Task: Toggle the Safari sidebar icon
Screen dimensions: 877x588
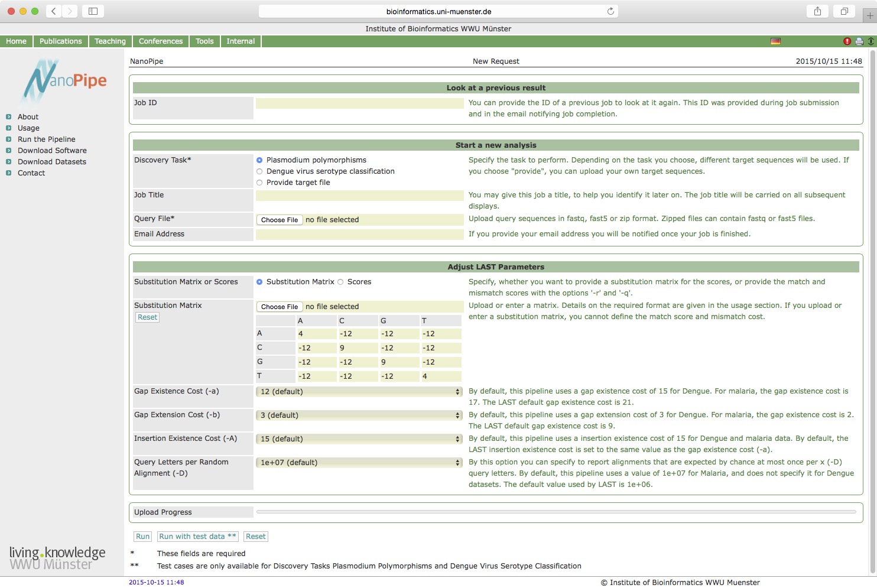Action: pyautogui.click(x=93, y=11)
